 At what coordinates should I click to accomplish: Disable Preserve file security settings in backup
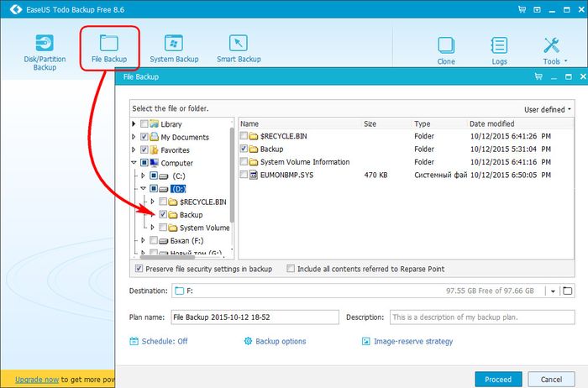point(139,269)
